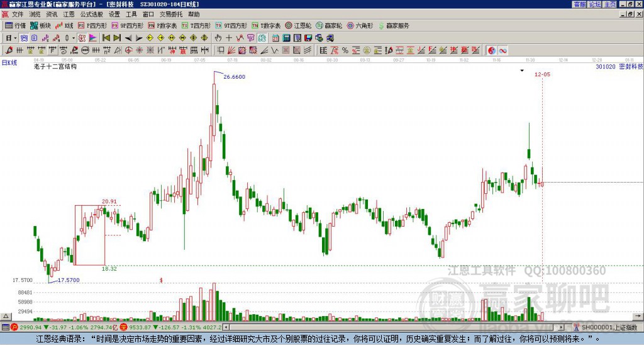644x345 pixels.
Task: Click the up triangle below volume axis
Action: pos(5,316)
